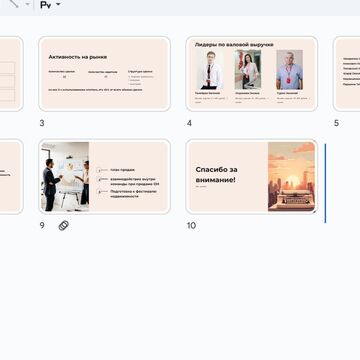Click the slide number 10 label
The image size is (360, 360).
coord(191,226)
